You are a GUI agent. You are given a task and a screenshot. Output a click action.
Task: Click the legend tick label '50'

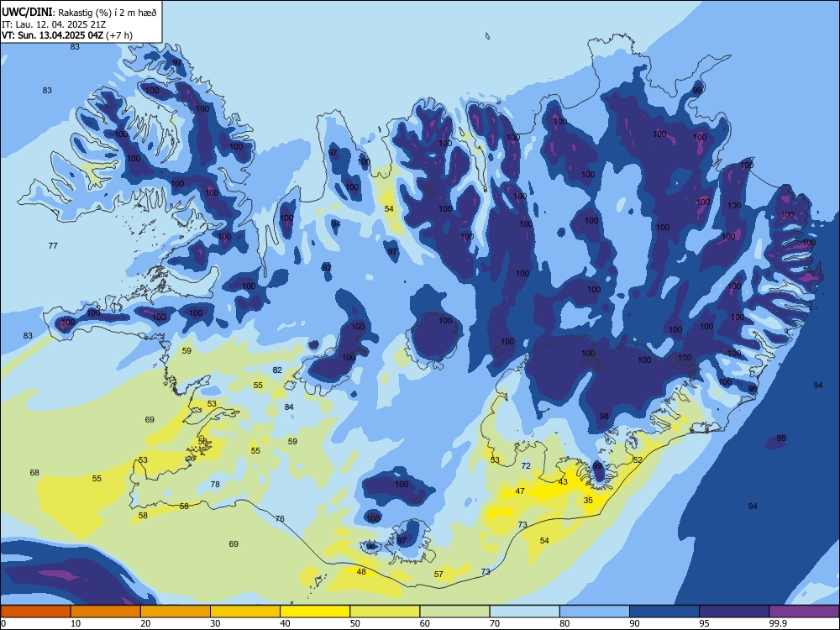pyautogui.click(x=354, y=623)
